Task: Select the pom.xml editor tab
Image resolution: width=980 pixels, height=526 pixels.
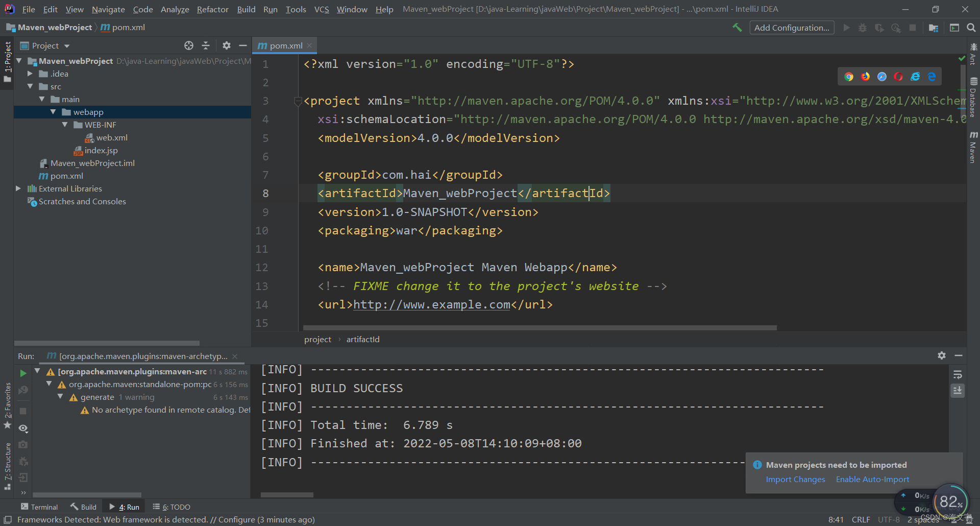Action: [285, 45]
